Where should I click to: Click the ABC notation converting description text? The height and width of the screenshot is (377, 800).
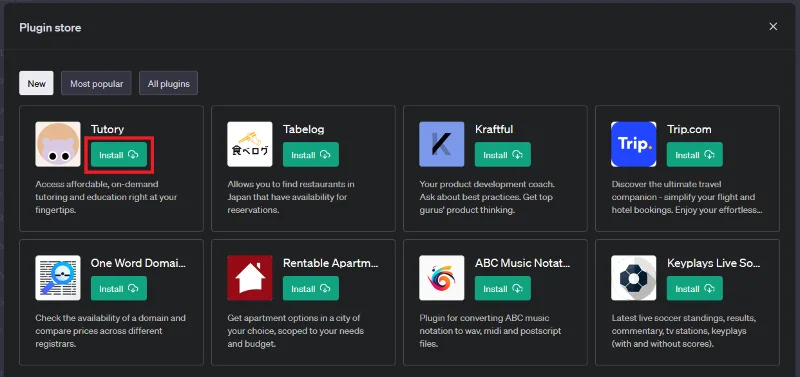point(490,331)
